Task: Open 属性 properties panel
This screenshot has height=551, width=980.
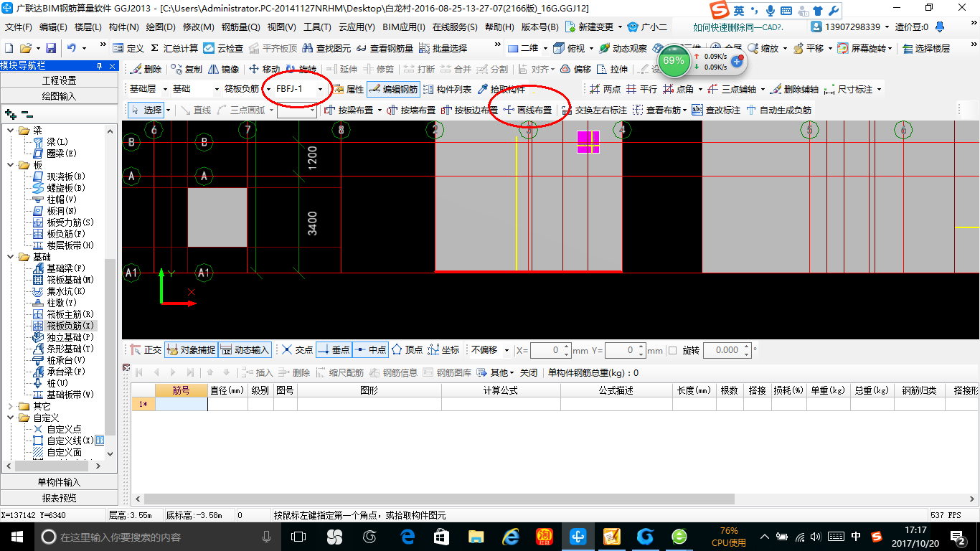Action: [348, 89]
